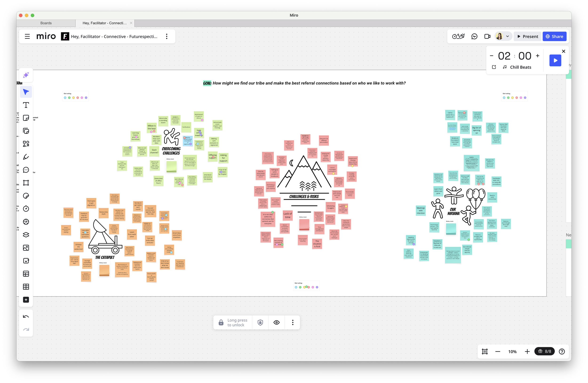Select the Text tool in left toolbar
This screenshot has height=383, width=588.
click(x=26, y=105)
